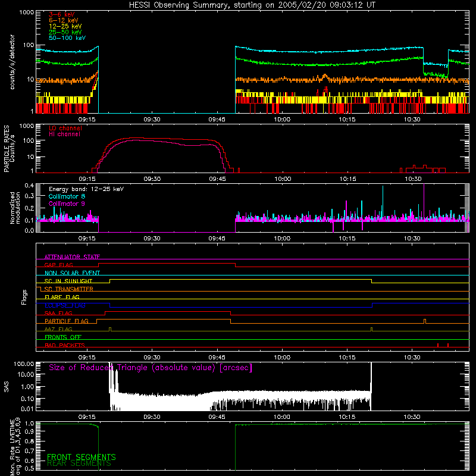
Task: Click 09:15 tick label under Flags panel
Action: [x=87, y=358]
